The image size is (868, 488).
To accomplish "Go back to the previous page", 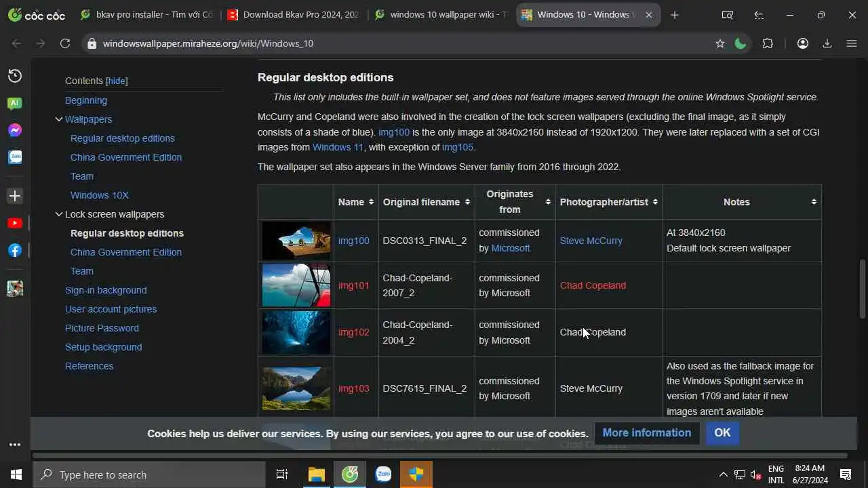I will click(16, 43).
